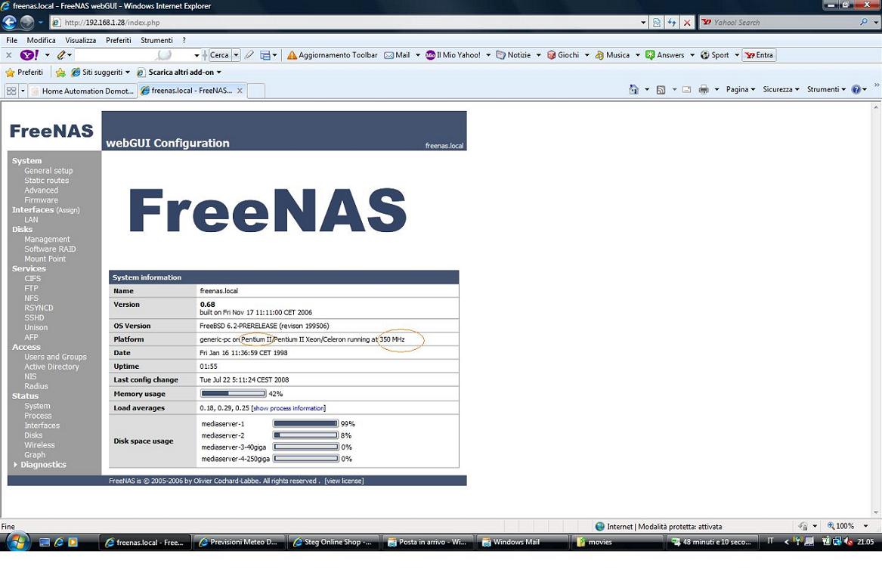This screenshot has height=588, width=882.
Task: Click the new tab button
Action: [x=256, y=91]
